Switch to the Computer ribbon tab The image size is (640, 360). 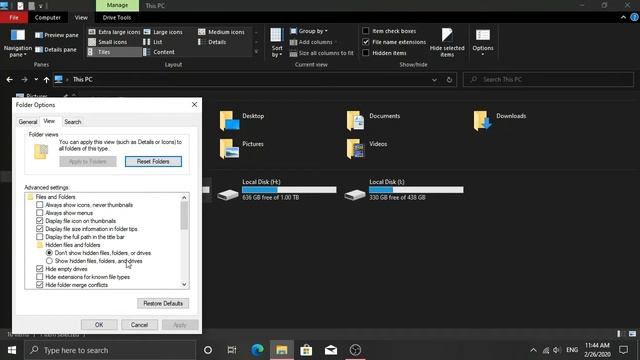point(48,18)
